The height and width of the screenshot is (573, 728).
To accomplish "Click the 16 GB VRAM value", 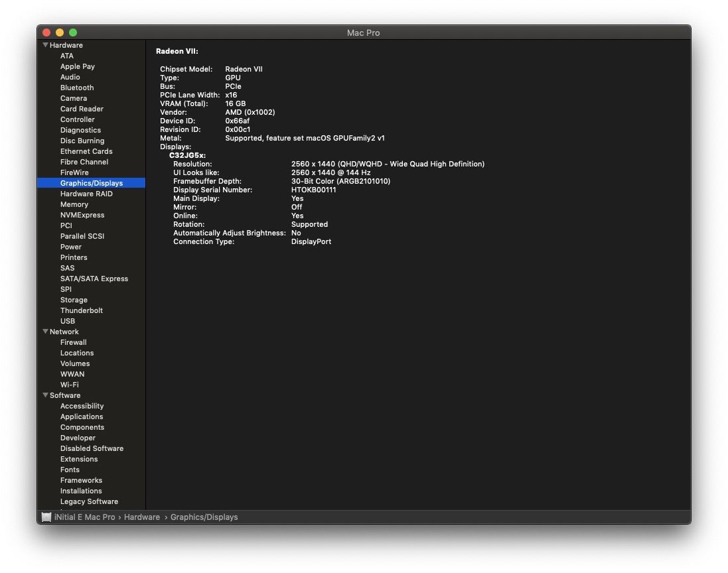I will pos(236,103).
